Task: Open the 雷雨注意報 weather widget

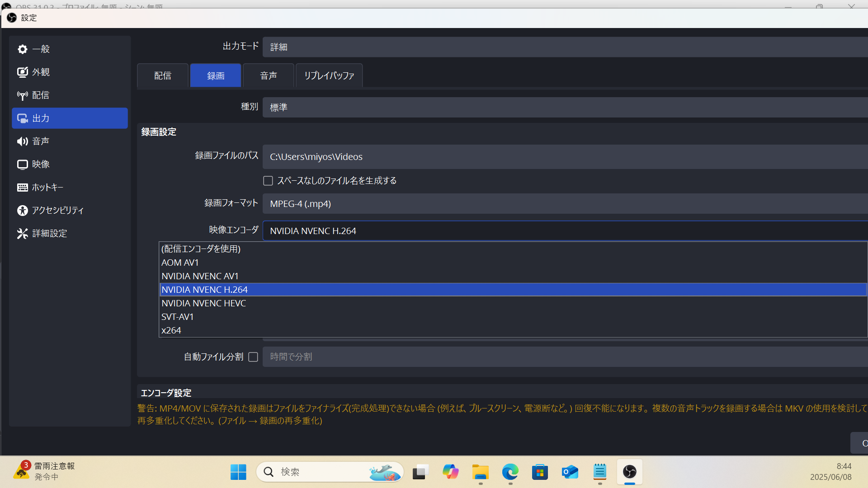Action: pos(44,471)
